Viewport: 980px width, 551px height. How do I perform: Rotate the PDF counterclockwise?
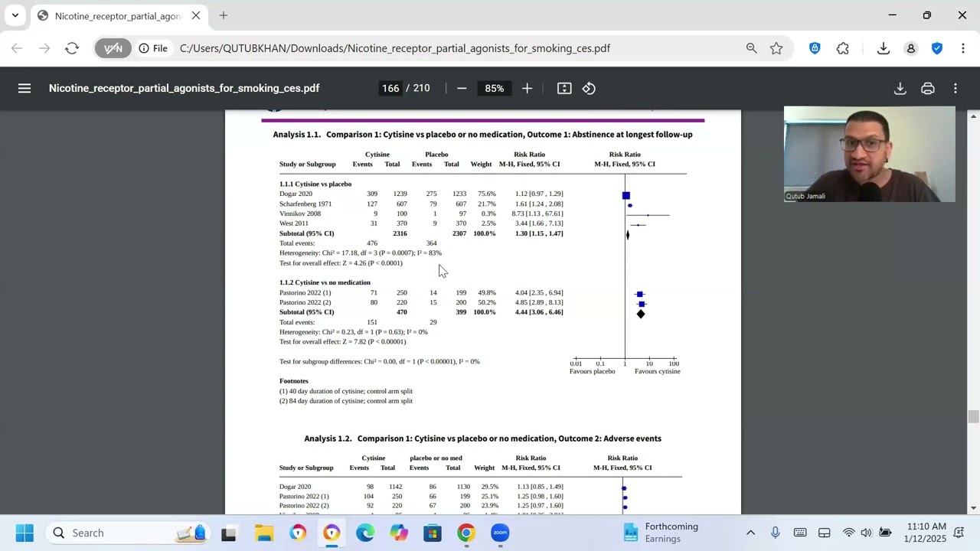[589, 88]
